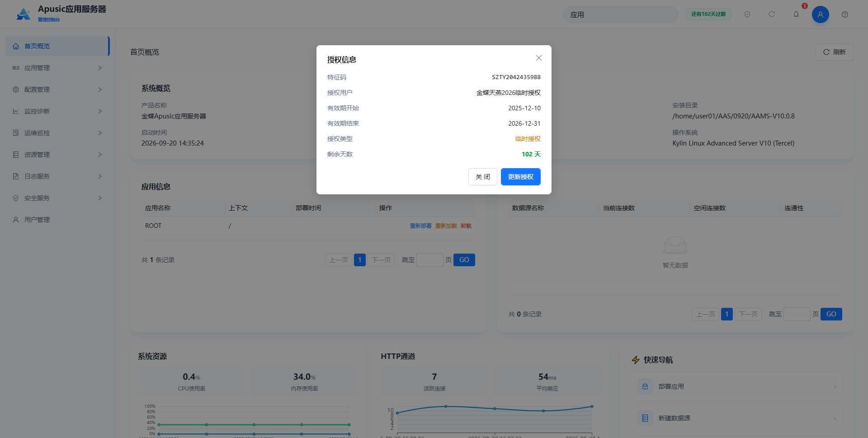Expand the 配置管理 chevron

click(100, 89)
